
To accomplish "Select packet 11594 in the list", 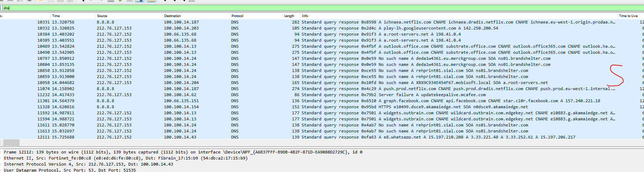I will click(322, 119).
